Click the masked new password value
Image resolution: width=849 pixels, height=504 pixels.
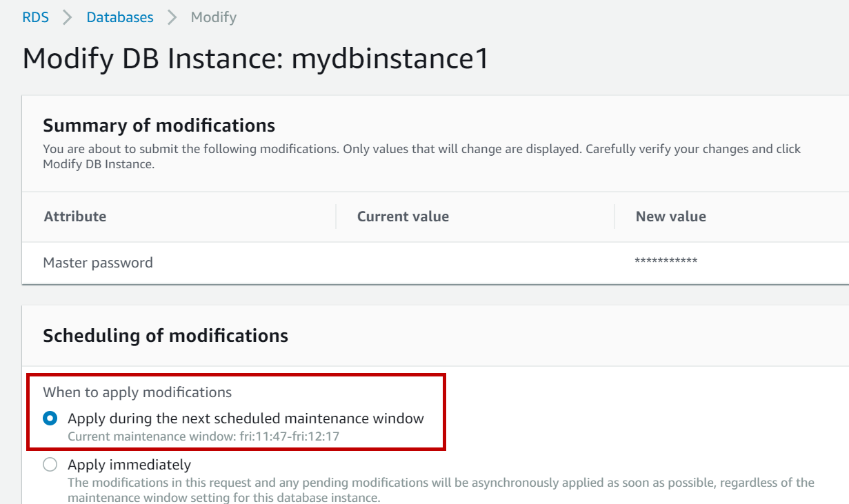click(x=666, y=261)
